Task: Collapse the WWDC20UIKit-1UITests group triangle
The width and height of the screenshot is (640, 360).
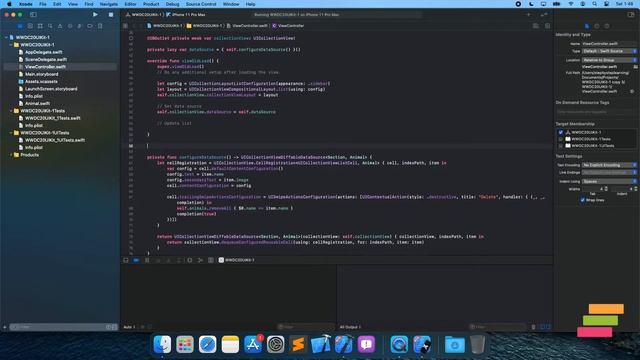Action: [x=11, y=133]
